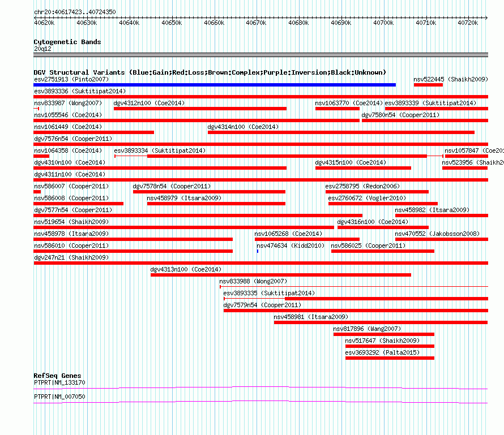Viewport: 504px width, 435px height.
Task: Select nsv1061449 (Coe2014) variant
Action: 68,127
